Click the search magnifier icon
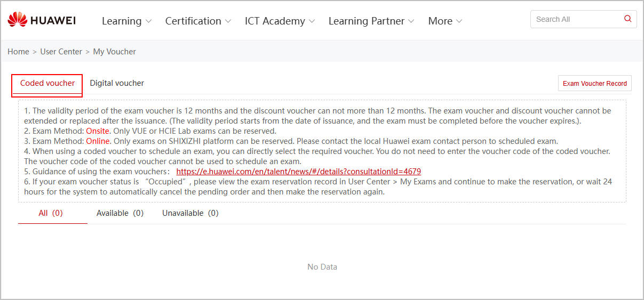This screenshot has height=300, width=644. tap(627, 19)
